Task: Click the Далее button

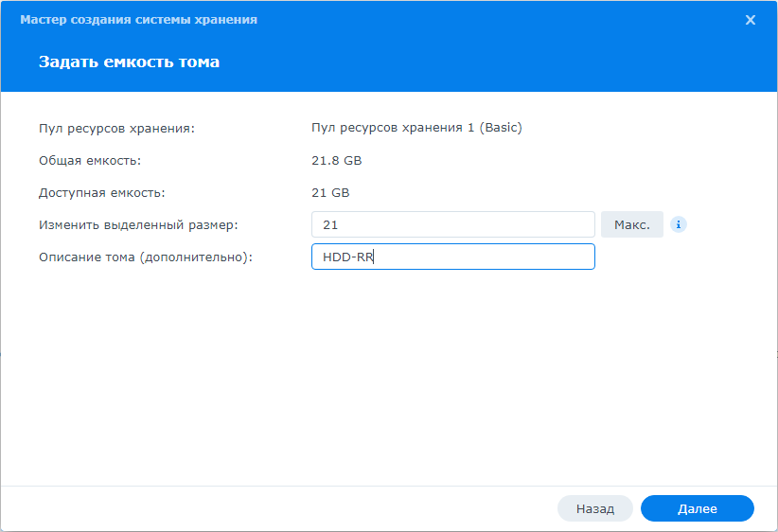Action: (698, 508)
